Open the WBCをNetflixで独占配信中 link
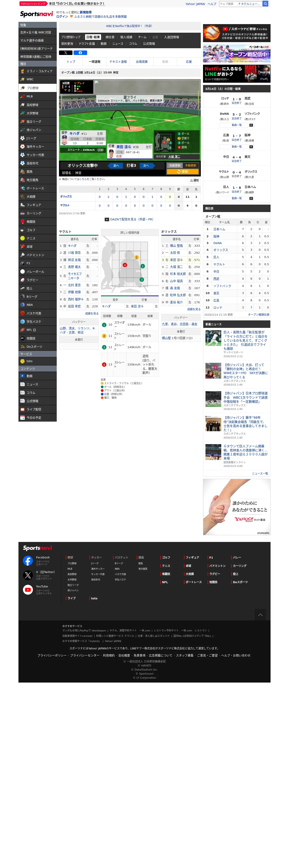Image resolution: width=289 pixels, height=868 pixels. click(x=129, y=26)
